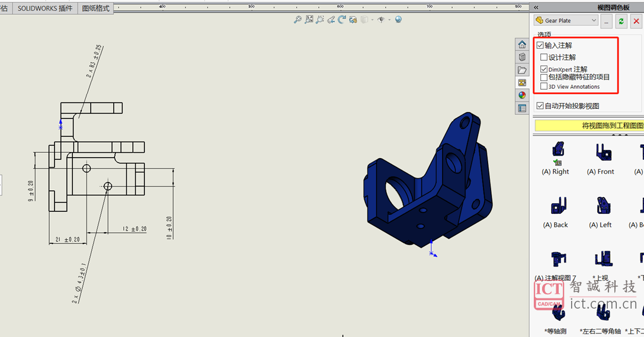The height and width of the screenshot is (337, 644).
Task: Click the Gear Plate part icon
Action: pos(539,20)
